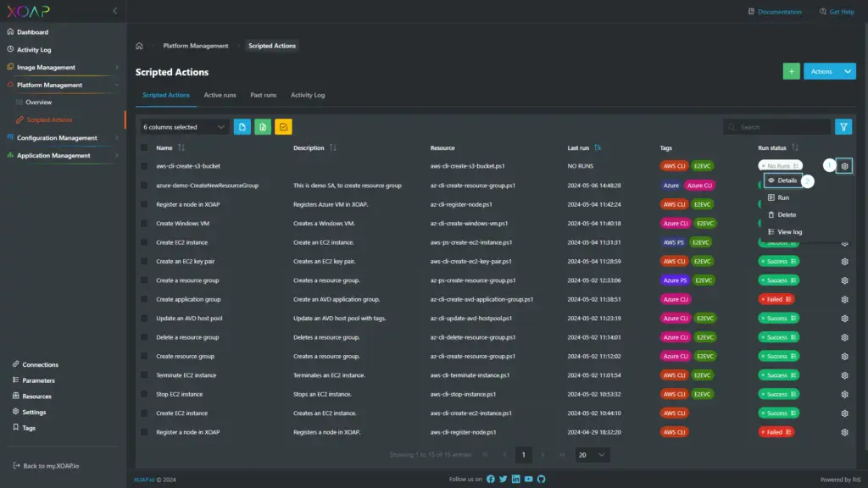Focus the Search field
The image size is (868, 488).
coord(776,127)
